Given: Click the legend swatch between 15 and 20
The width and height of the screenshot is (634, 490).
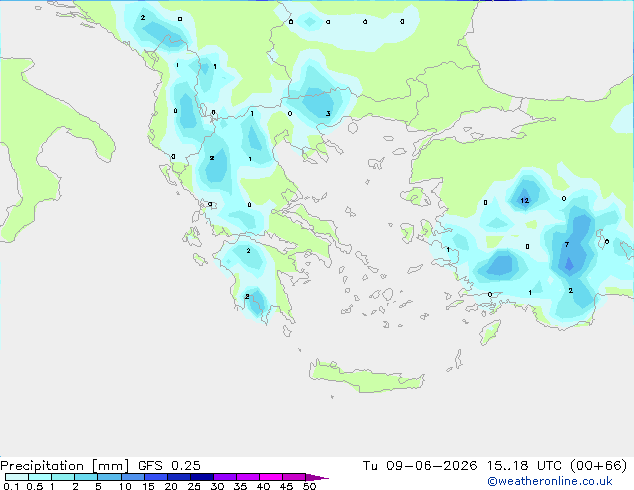Looking at the screenshot, I should pos(156,477).
